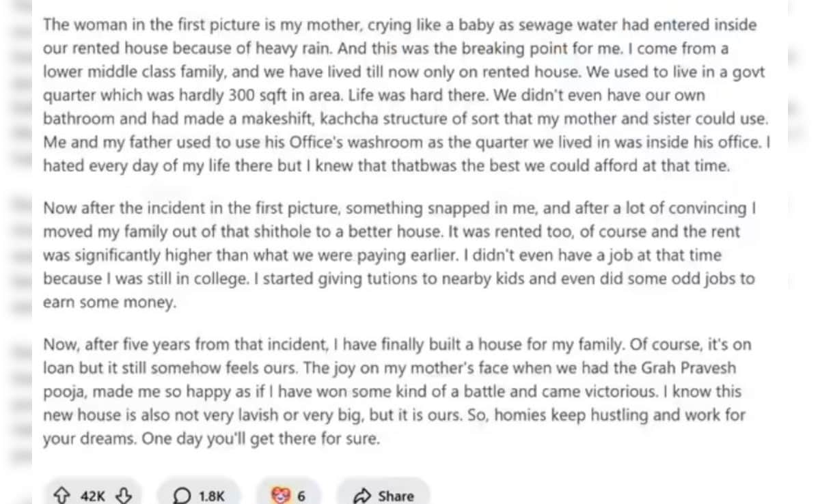
Task: Click the 42K vote count
Action: tap(93, 496)
